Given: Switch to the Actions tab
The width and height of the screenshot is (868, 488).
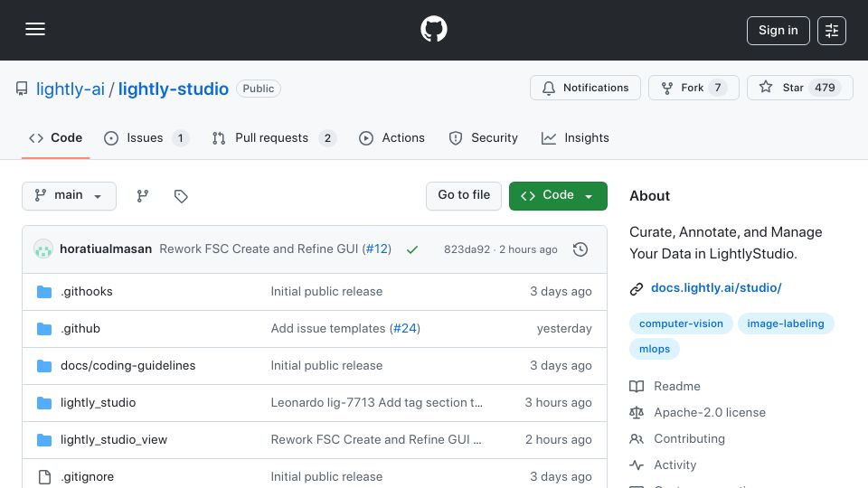Looking at the screenshot, I should [x=392, y=137].
